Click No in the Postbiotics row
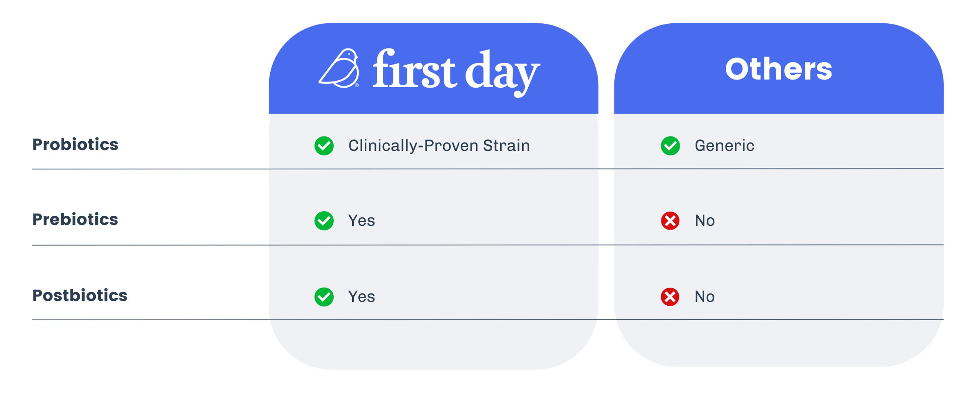The height and width of the screenshot is (409, 980). pos(704,297)
